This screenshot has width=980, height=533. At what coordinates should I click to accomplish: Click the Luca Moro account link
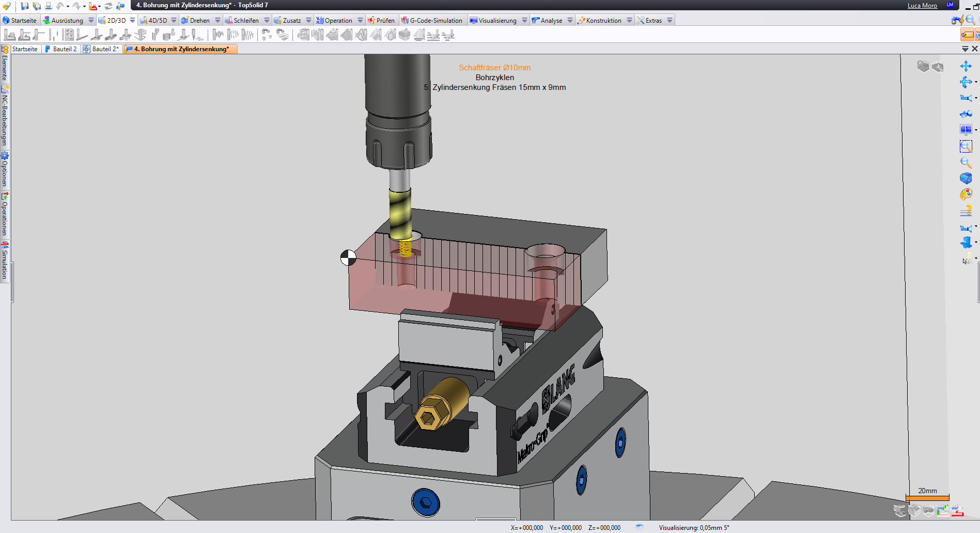[922, 5]
